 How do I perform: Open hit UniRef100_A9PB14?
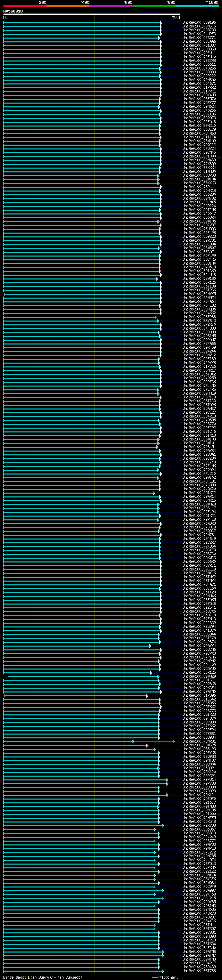199,779
